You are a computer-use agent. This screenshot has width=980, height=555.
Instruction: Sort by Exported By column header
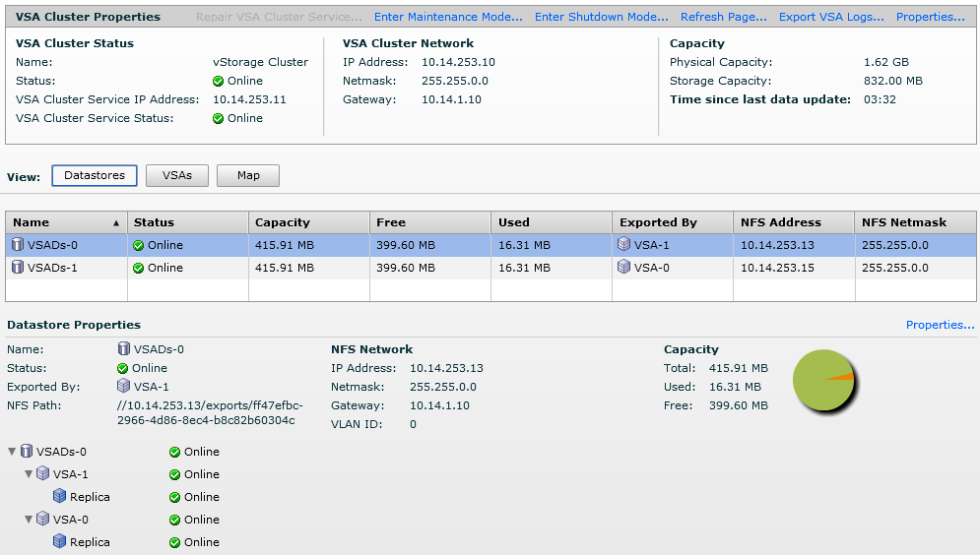coord(673,222)
